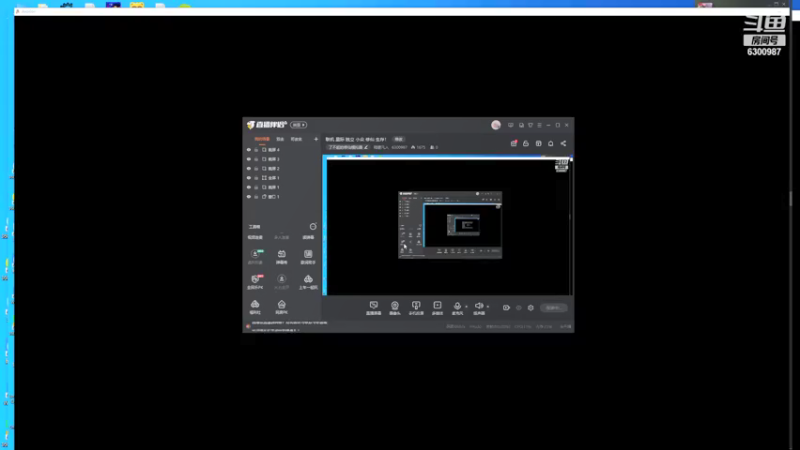Open the gift box icon with red dot

click(514, 143)
